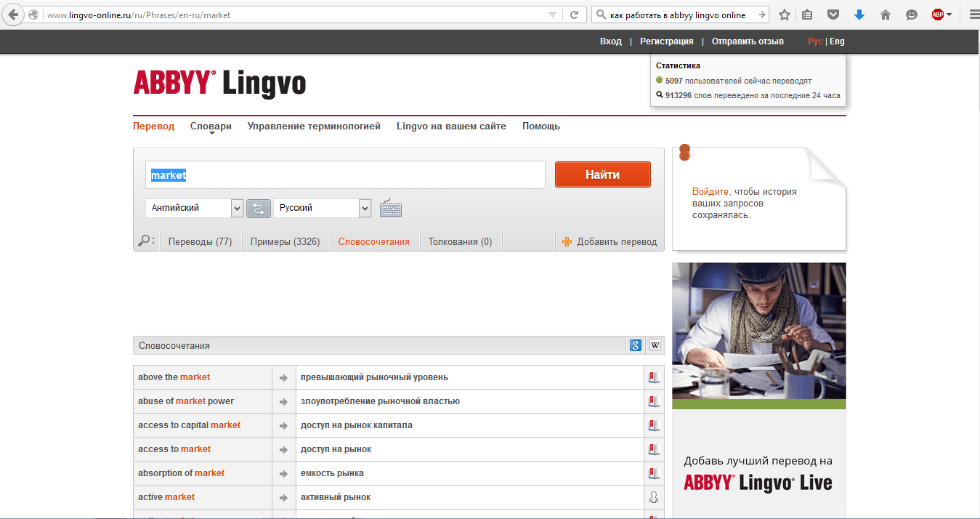Image resolution: width=980 pixels, height=519 pixels.
Task: Click the ABBYY Lingvo Live banner image
Action: [758, 390]
